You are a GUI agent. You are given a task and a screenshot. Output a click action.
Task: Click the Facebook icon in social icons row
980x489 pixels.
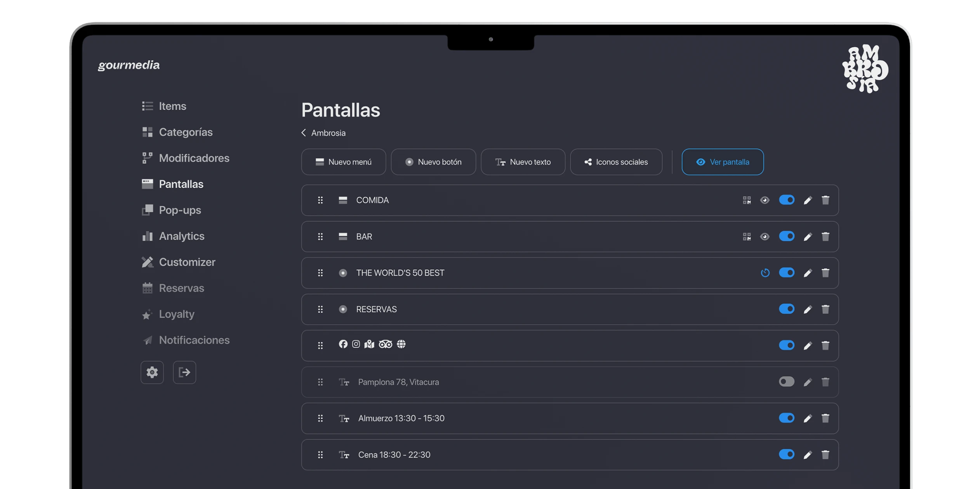343,344
